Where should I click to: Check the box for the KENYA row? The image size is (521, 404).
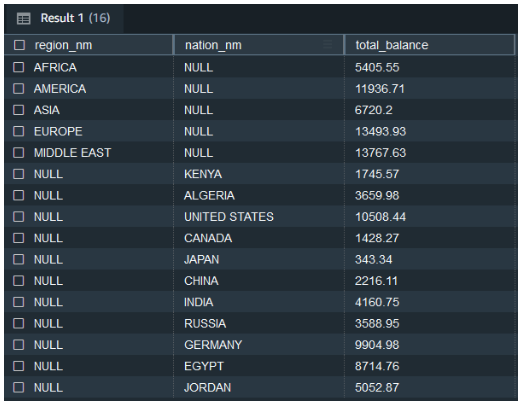pos(19,174)
